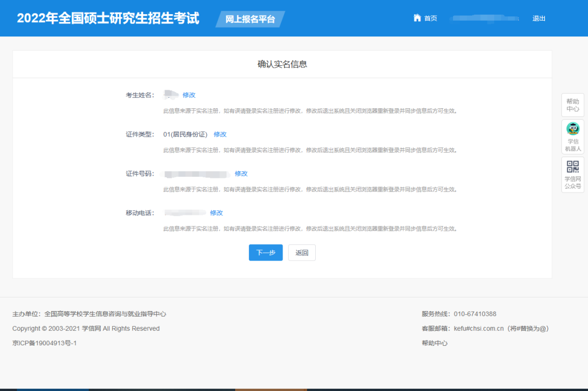Viewport: 588px width, 391px height.
Task: Click the QR code icon in sidebar
Action: pos(572,167)
